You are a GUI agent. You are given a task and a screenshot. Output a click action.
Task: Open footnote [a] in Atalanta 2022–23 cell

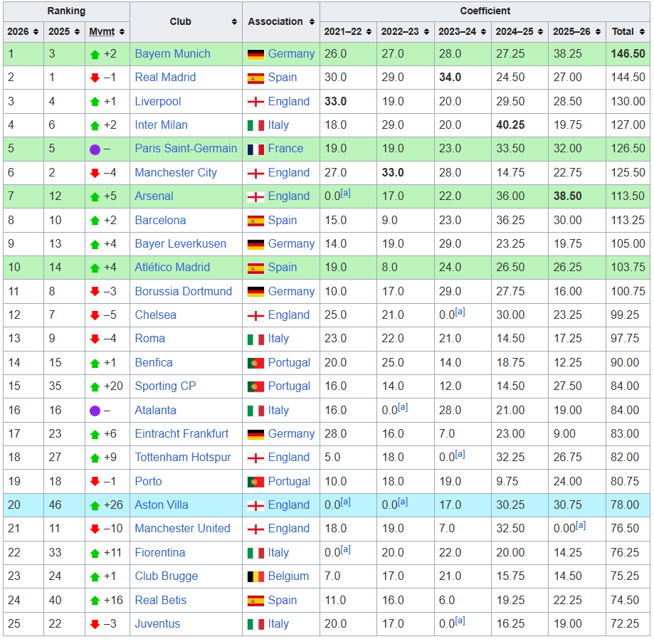[403, 407]
